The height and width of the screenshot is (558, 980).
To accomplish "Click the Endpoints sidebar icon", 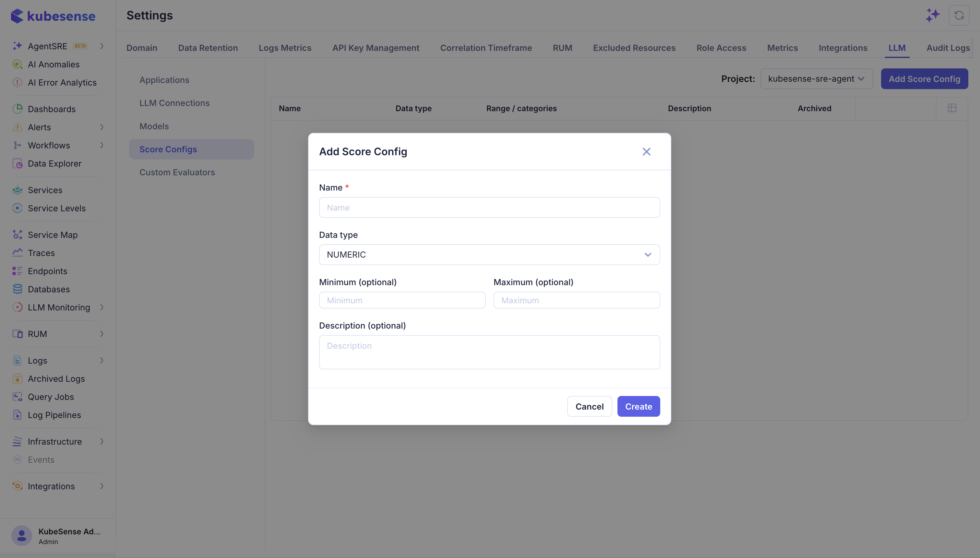I will tap(17, 271).
